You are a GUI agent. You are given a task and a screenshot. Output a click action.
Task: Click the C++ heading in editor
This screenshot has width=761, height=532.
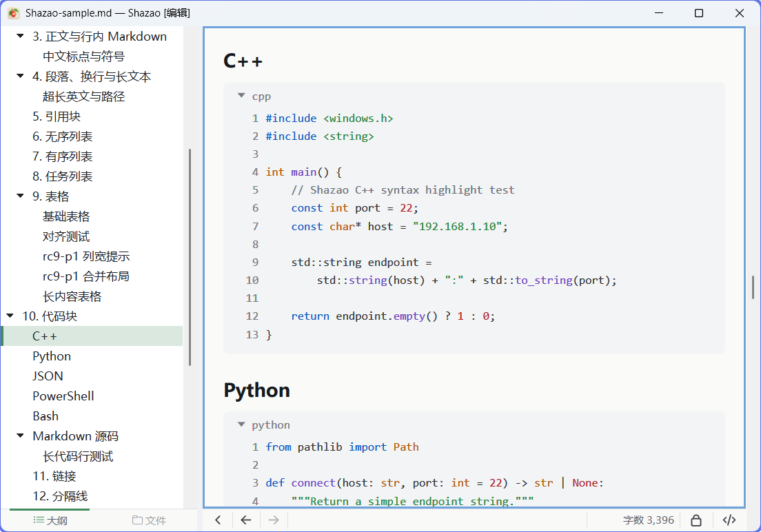pos(243,61)
